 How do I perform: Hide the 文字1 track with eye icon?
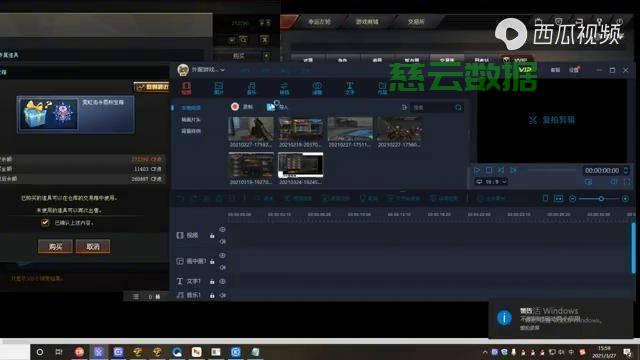point(222,281)
